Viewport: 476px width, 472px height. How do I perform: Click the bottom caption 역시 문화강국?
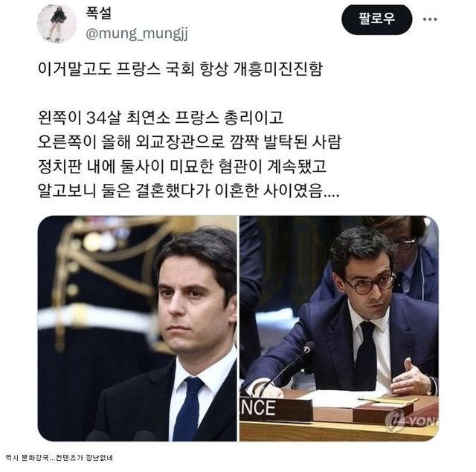tap(59, 457)
